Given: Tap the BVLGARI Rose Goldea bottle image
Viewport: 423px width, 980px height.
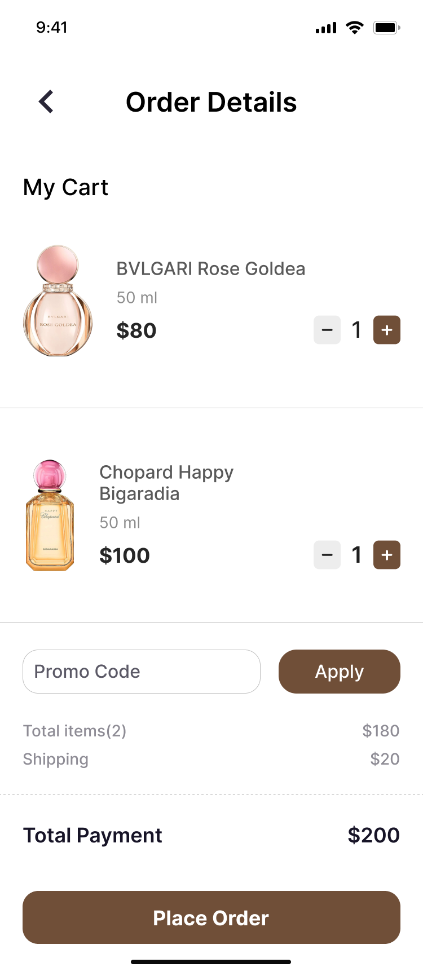Looking at the screenshot, I should coord(58,301).
